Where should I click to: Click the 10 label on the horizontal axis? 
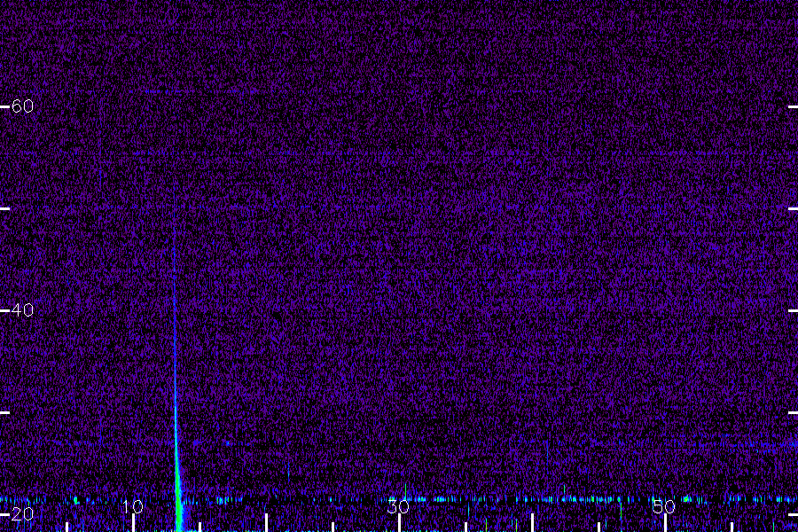(x=133, y=506)
